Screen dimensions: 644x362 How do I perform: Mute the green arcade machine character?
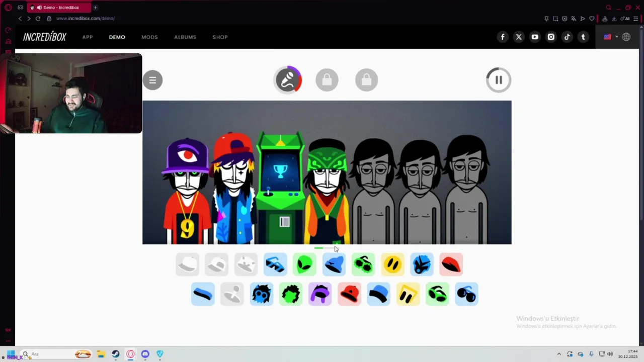[281, 189]
